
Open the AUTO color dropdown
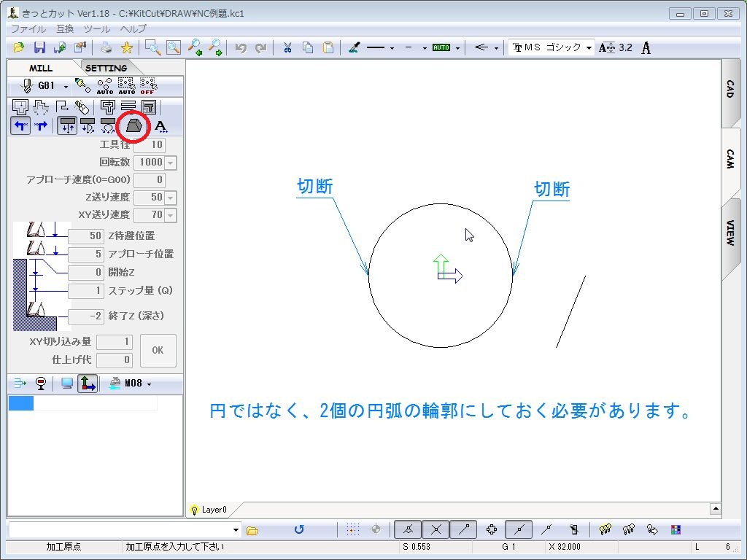(x=457, y=48)
